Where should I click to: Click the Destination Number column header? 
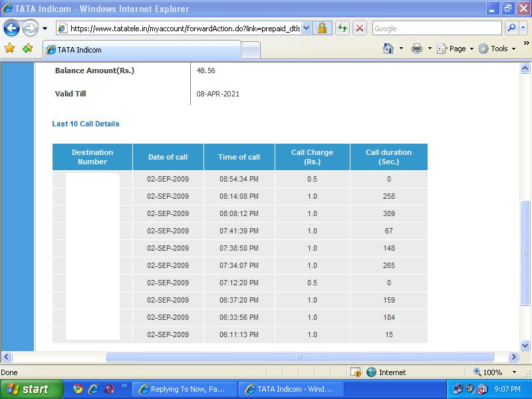click(x=92, y=157)
